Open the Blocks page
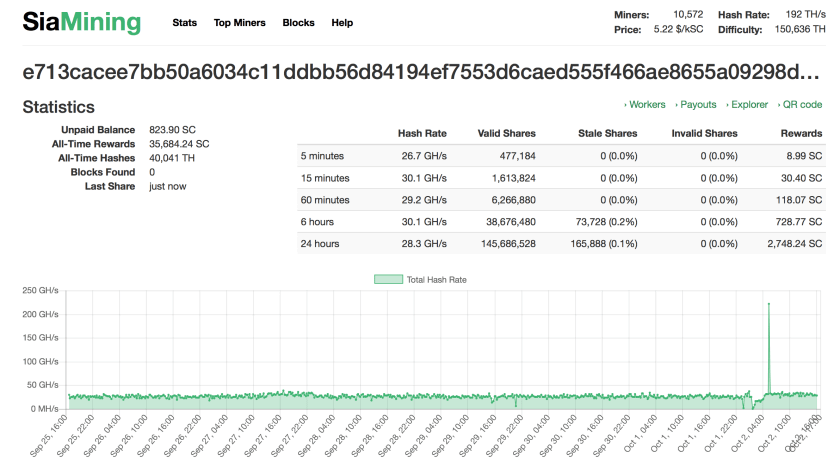The image size is (840, 466). tap(298, 23)
